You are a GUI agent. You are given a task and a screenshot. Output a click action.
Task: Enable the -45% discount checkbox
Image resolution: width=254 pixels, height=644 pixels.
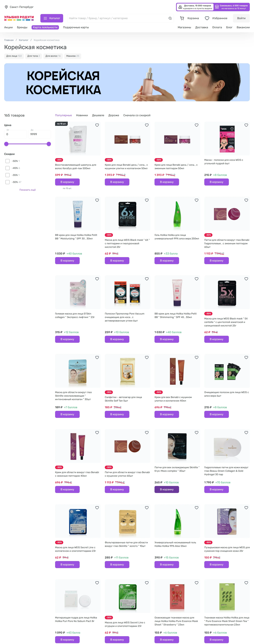8,168
